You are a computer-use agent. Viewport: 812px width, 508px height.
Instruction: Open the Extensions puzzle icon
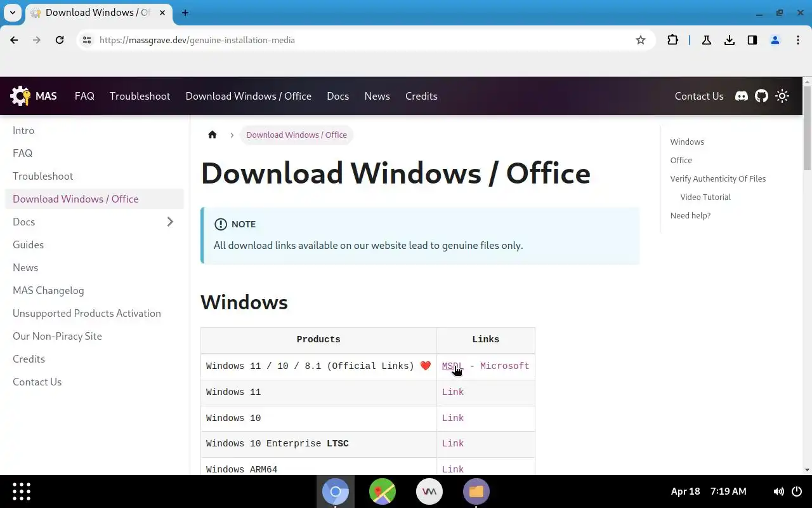672,40
